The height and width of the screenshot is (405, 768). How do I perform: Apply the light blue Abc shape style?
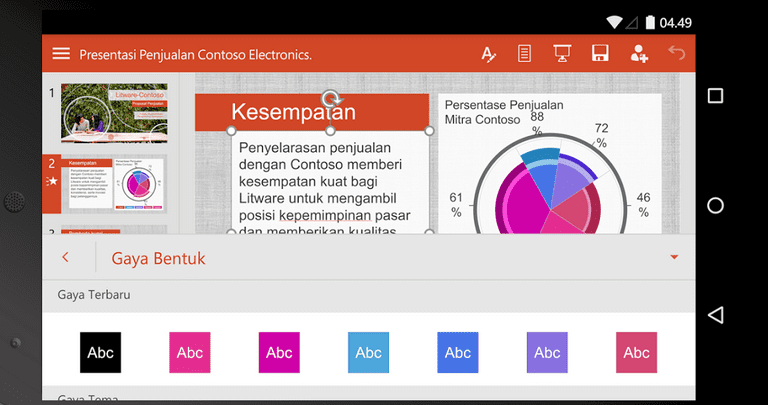click(368, 353)
